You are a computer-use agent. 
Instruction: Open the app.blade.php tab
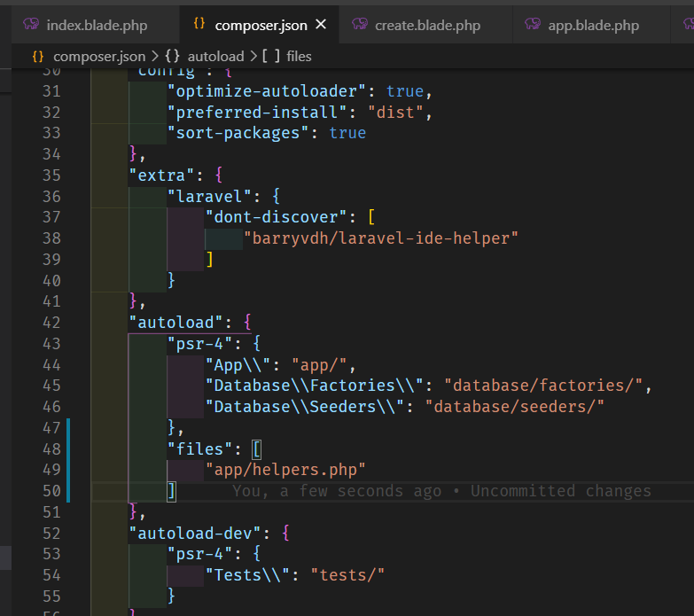pos(592,25)
